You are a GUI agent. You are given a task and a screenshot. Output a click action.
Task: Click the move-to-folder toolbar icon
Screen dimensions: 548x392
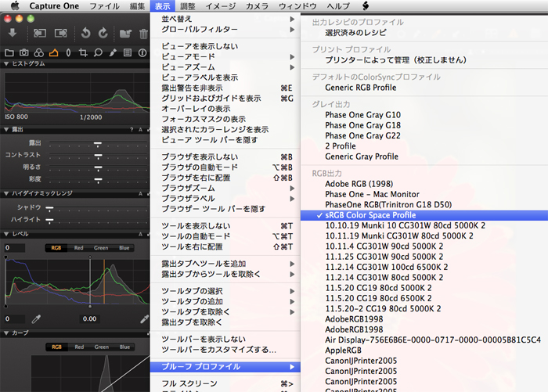click(125, 34)
